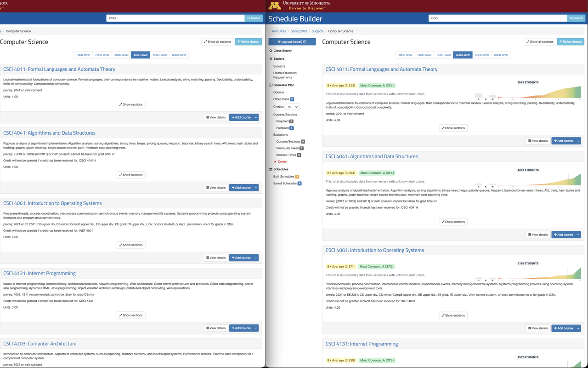588x368 pixels.
Task: Click the log out icon next to nepal017
Action: [x=280, y=41]
